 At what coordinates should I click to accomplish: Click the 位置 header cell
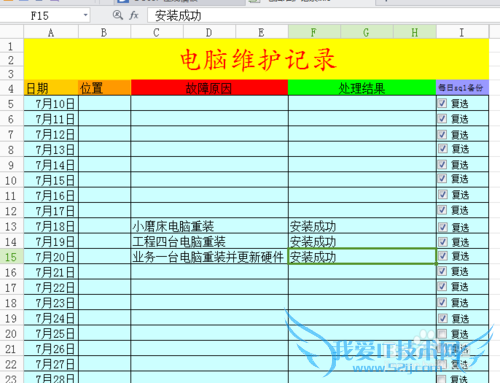tap(104, 88)
